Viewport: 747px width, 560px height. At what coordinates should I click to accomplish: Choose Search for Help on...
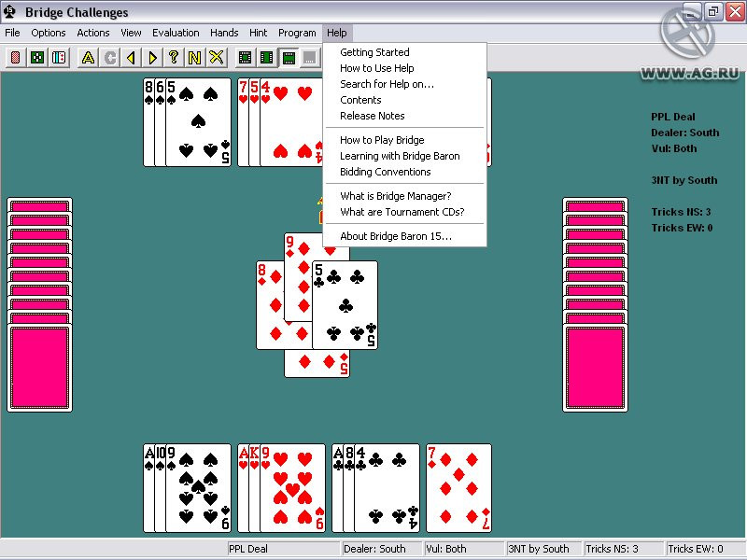(x=404, y=84)
